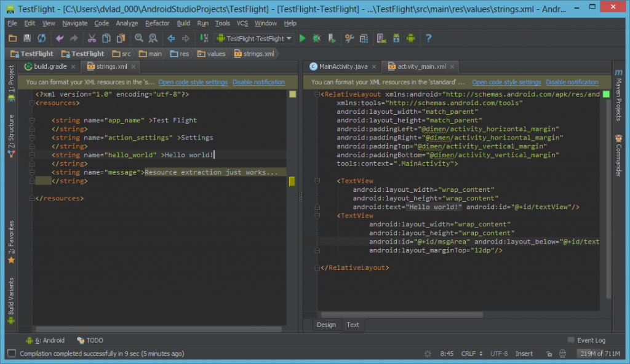
Task: Start debugging with the bug icon
Action: 317,39
